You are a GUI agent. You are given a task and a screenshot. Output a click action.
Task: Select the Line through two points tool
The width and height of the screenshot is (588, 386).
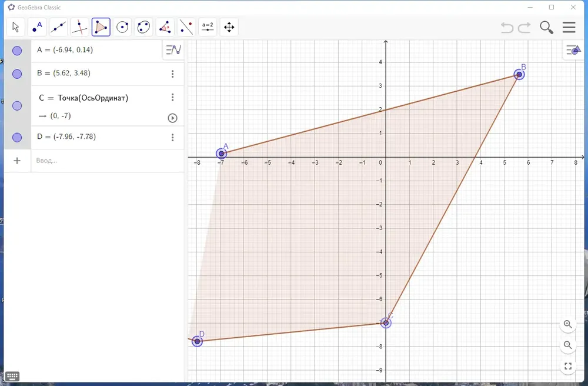click(58, 27)
